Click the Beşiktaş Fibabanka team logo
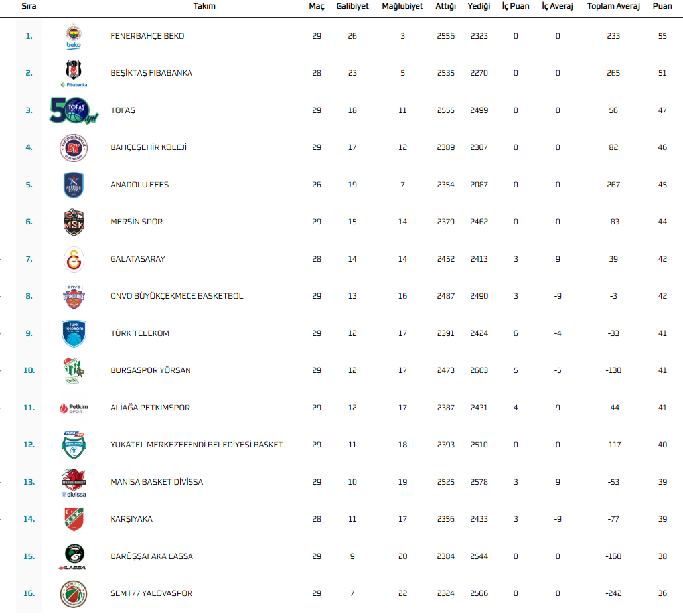 pyautogui.click(x=74, y=73)
